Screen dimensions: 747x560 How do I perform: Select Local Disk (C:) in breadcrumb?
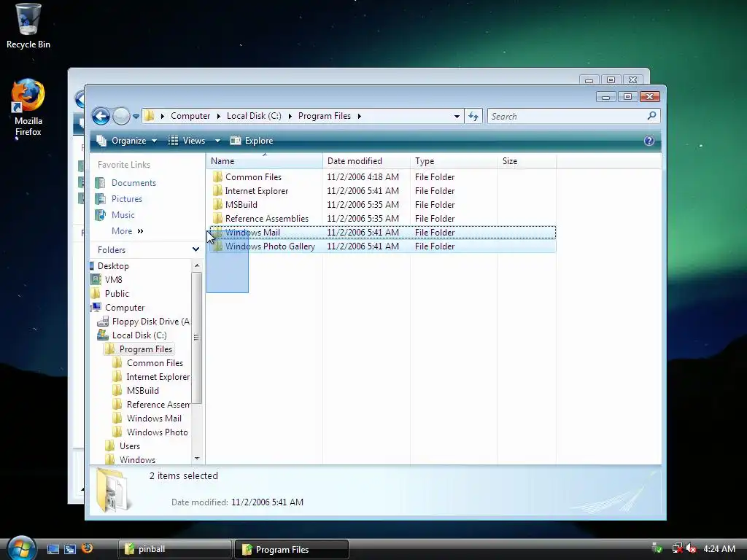pyautogui.click(x=254, y=116)
